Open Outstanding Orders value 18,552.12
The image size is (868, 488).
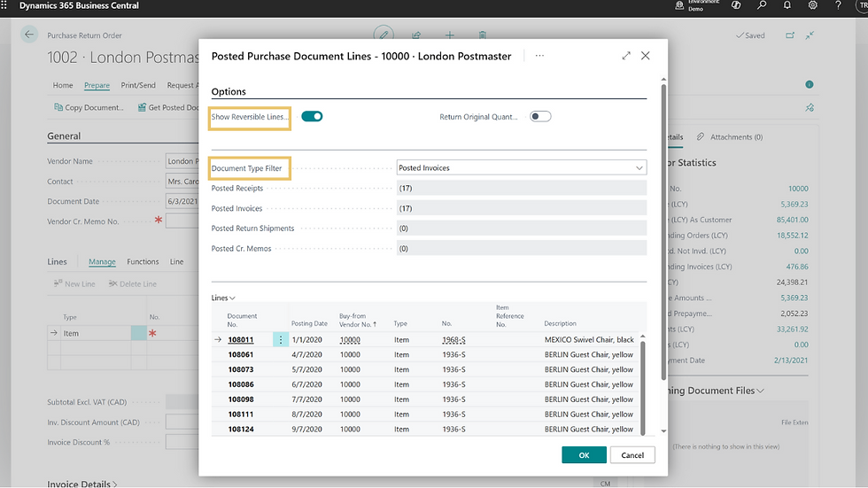point(792,236)
